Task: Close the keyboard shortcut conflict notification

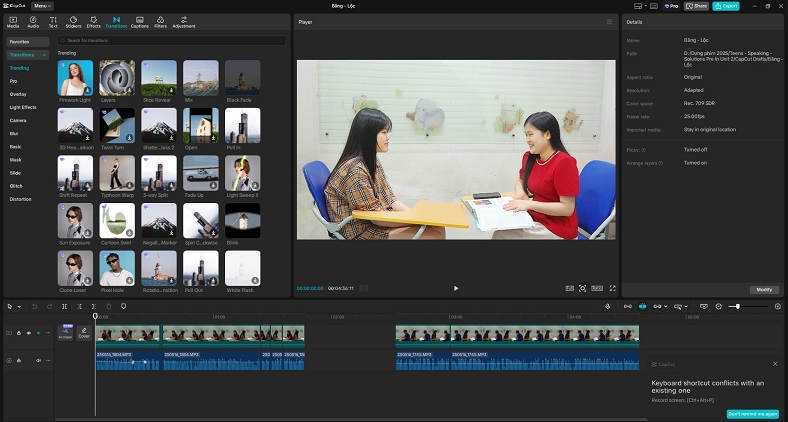Action: pos(775,364)
